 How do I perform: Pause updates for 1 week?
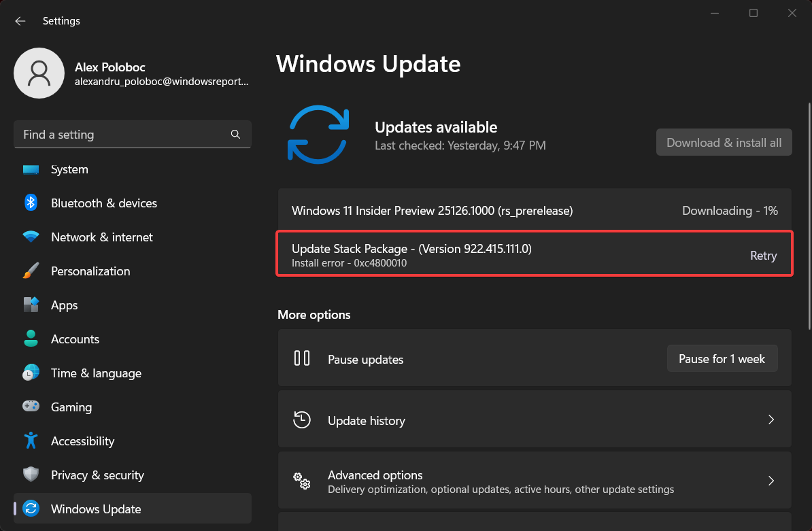click(722, 358)
